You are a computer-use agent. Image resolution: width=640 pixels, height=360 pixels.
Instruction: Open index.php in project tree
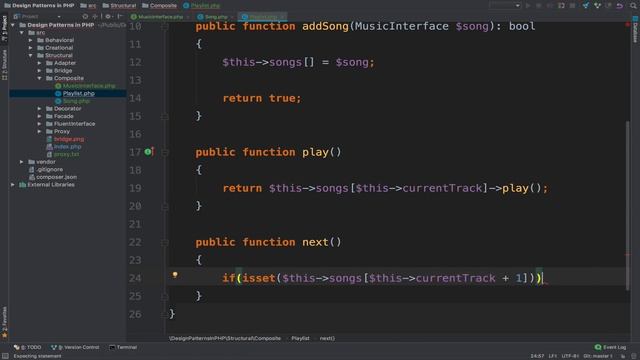[x=64, y=147]
